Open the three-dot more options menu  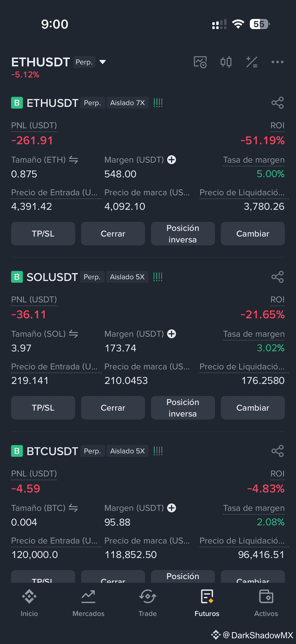[277, 62]
